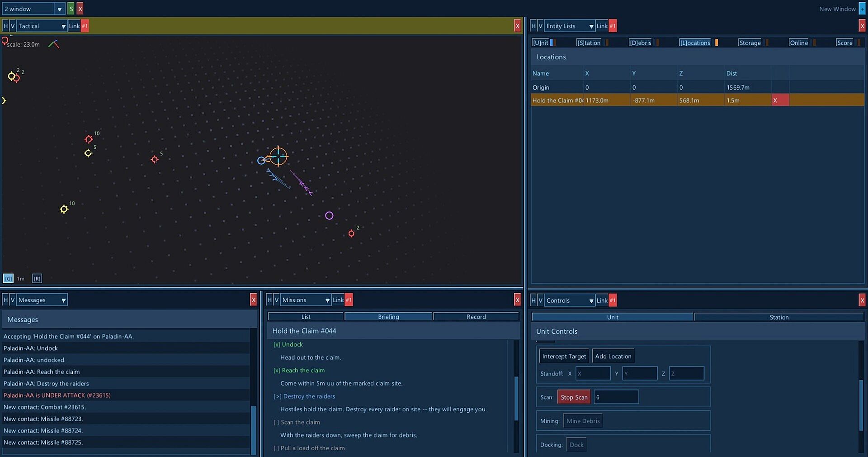Screen dimensions: 868x457
Task: Click the Destroy the raiders objective
Action: pos(304,396)
